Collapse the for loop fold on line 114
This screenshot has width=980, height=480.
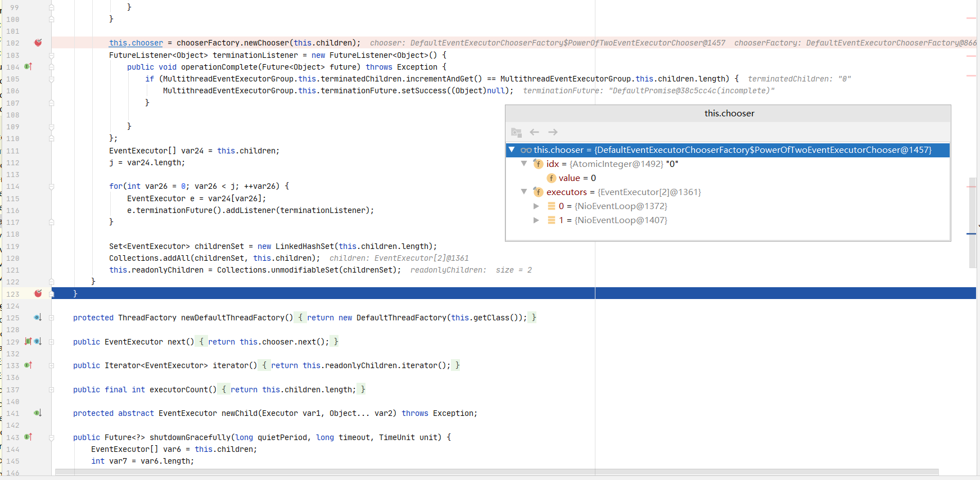tap(51, 186)
